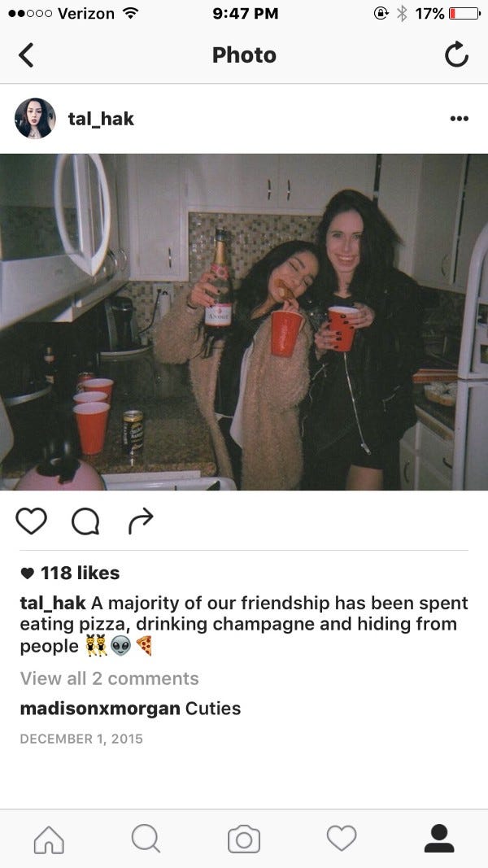Viewport: 488px width, 868px height.
Task: Tap the comment speech bubble icon
Action: click(85, 521)
